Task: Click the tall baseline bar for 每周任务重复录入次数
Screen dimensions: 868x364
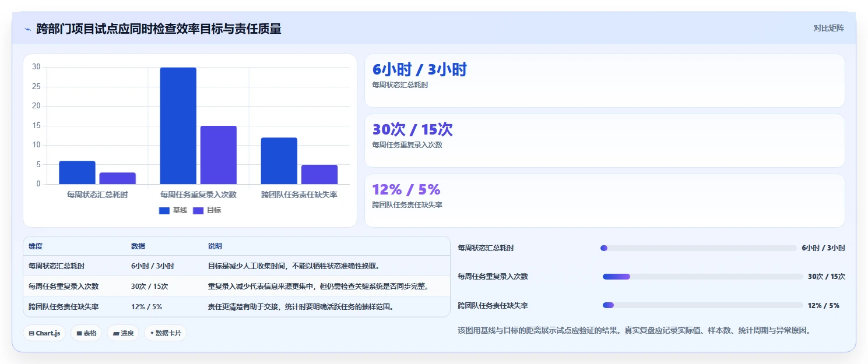Action: click(178, 126)
